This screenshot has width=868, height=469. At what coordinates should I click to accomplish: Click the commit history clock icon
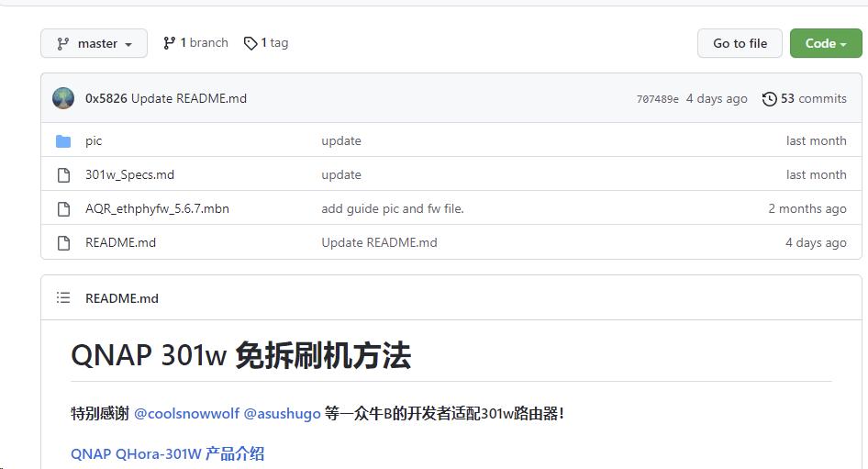pos(770,99)
